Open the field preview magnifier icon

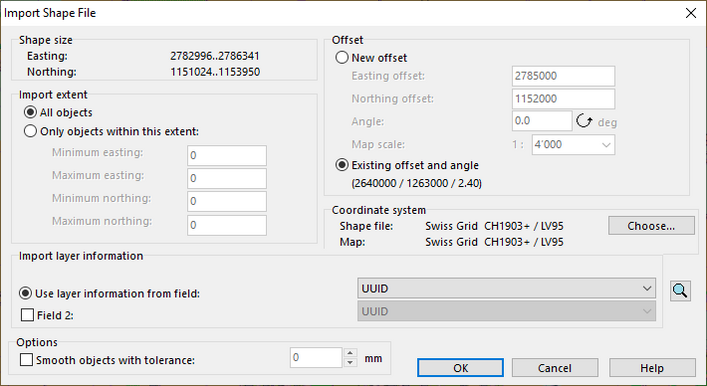680,291
